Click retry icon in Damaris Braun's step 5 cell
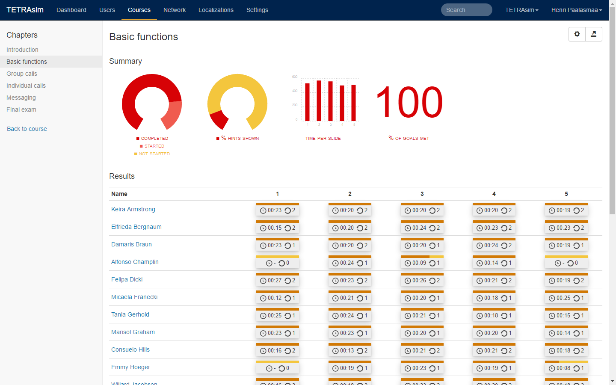The height and width of the screenshot is (385, 616). 577,246
